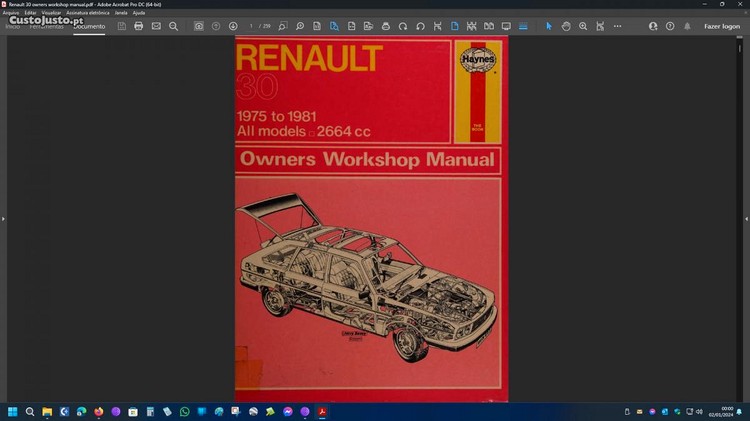Click the Save file icon in the toolbar
The width and height of the screenshot is (750, 421).
coord(121,26)
